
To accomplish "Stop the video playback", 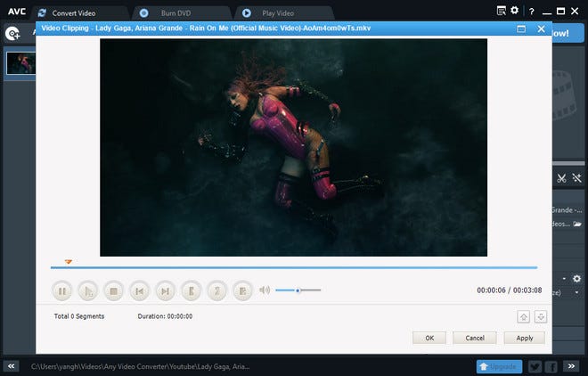I will tap(114, 290).
